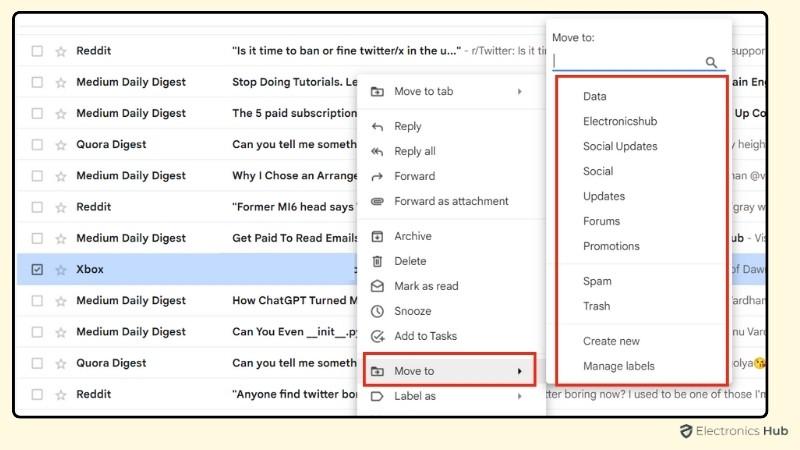Click the search magnifier icon in Move to box

pos(711,62)
